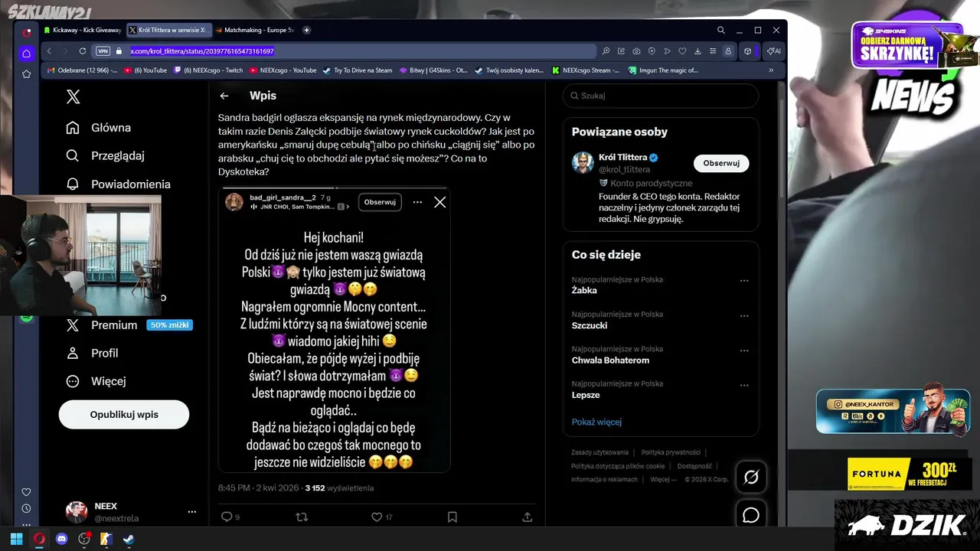Open Steam from taskbar
This screenshot has width=980, height=551.
click(x=129, y=539)
